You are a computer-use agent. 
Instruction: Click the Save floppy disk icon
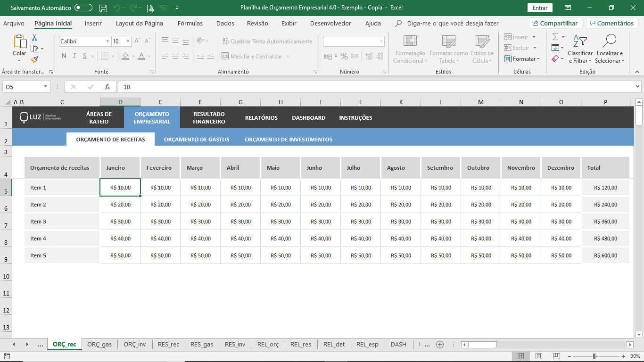coord(103,8)
